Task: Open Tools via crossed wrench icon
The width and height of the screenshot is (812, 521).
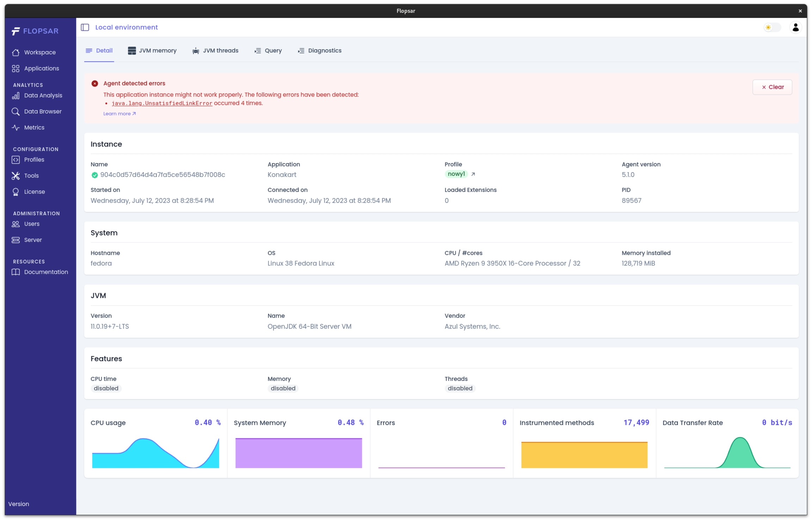Action: 16,176
